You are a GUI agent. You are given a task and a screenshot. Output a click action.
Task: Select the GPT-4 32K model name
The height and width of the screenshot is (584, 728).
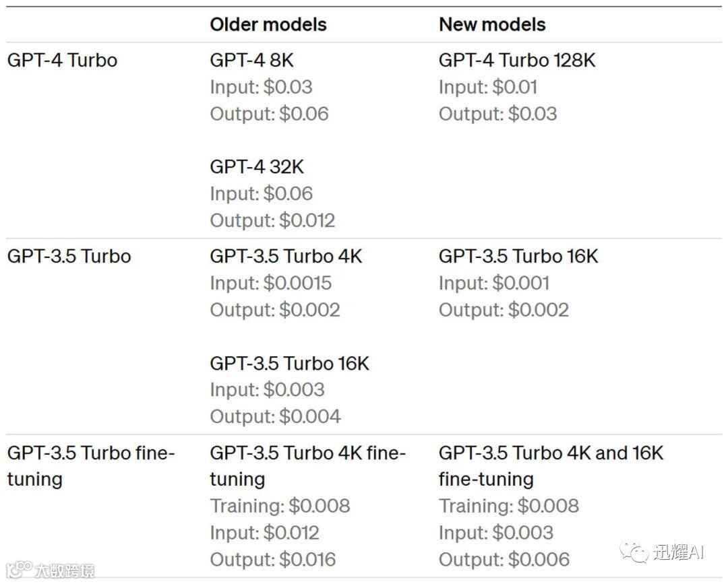[x=257, y=167]
